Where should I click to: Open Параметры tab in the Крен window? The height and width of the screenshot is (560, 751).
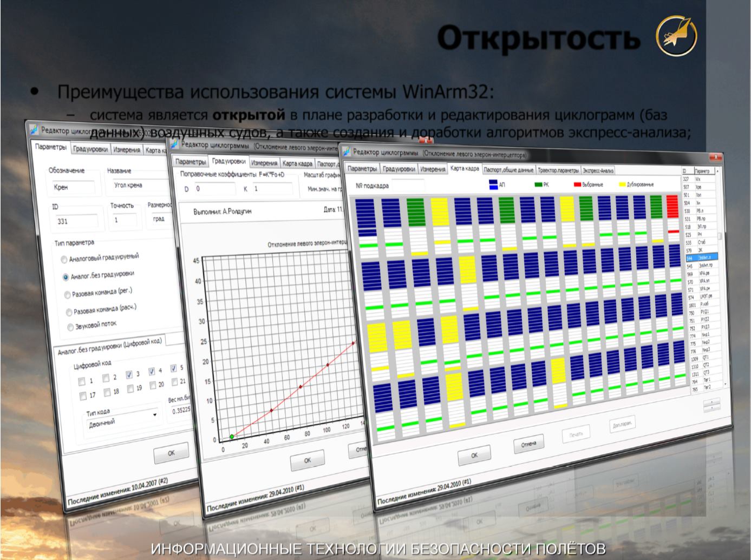point(51,147)
